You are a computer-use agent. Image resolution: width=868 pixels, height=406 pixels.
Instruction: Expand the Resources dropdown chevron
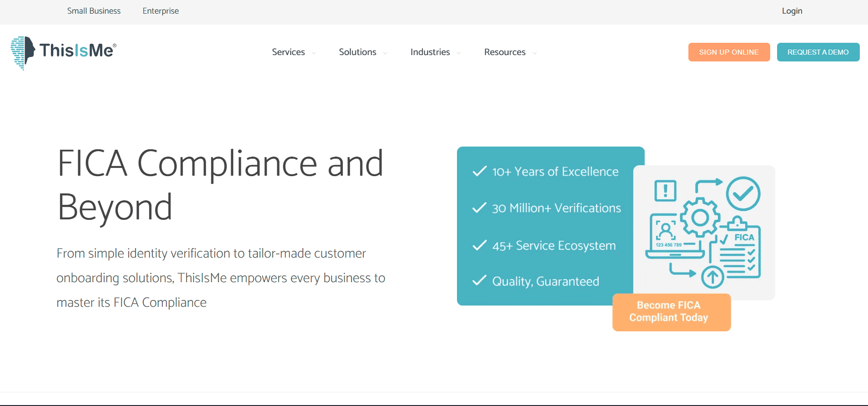click(535, 53)
